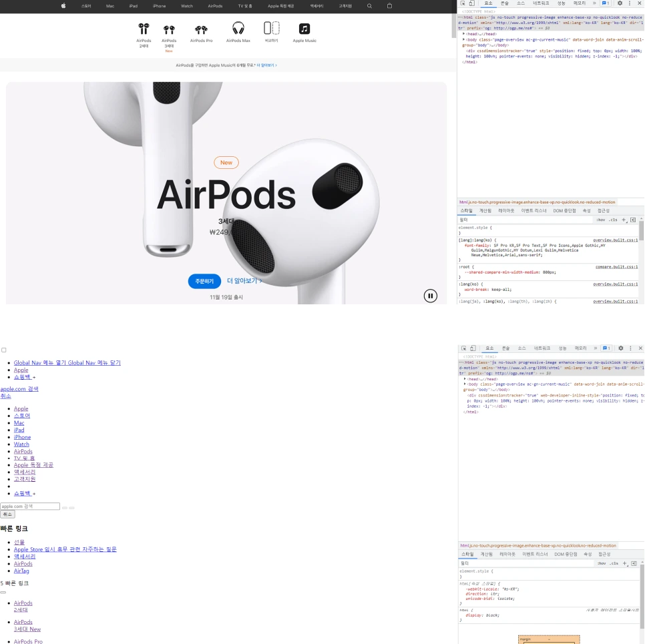Follow the 더 알아보기 link beside 주문하기
645x644 pixels.
(x=244, y=281)
